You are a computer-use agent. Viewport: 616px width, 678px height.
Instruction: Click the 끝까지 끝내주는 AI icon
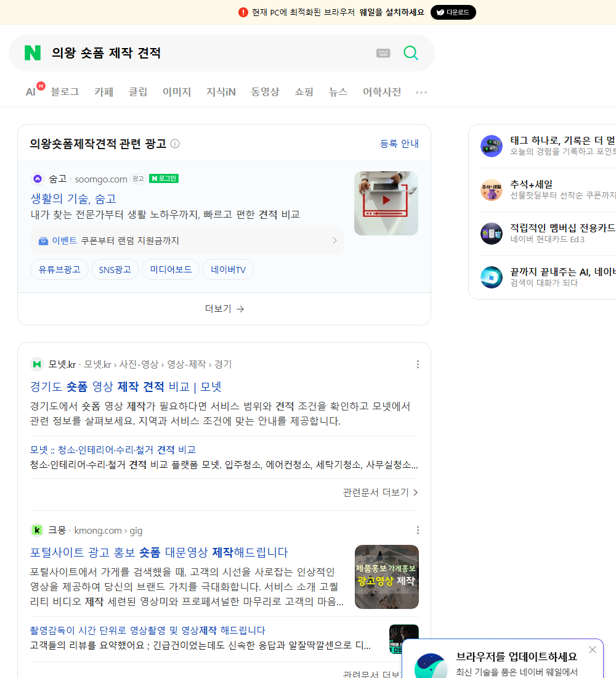click(492, 277)
